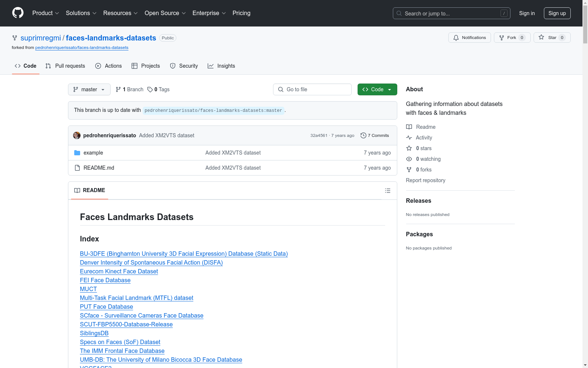
Task: Click the Readme book icon in About
Action: 409,127
